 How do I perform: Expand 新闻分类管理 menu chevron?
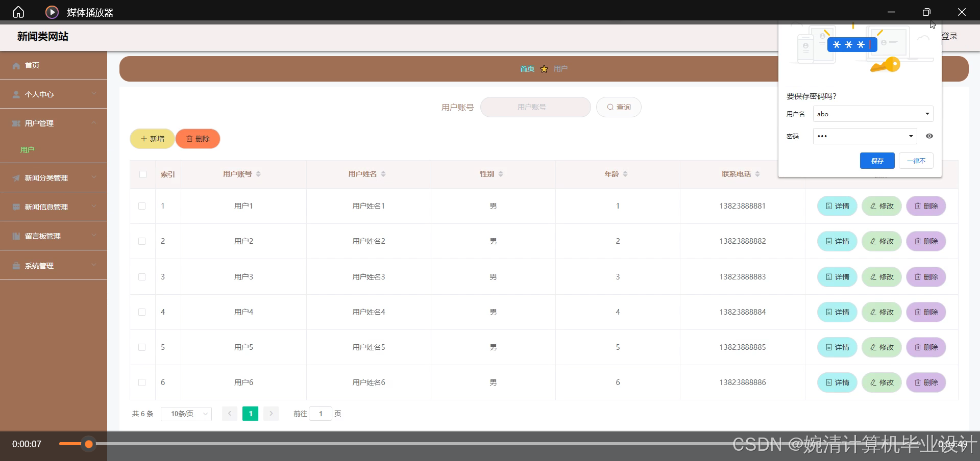[94, 177]
